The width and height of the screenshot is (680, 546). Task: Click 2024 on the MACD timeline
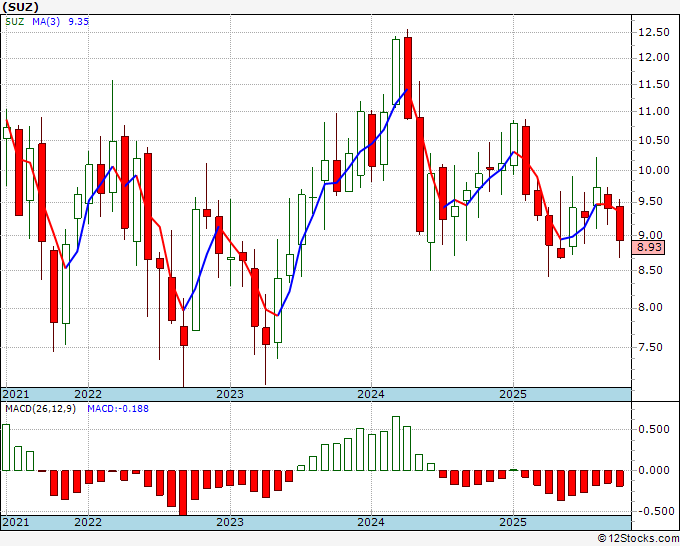pos(371,522)
